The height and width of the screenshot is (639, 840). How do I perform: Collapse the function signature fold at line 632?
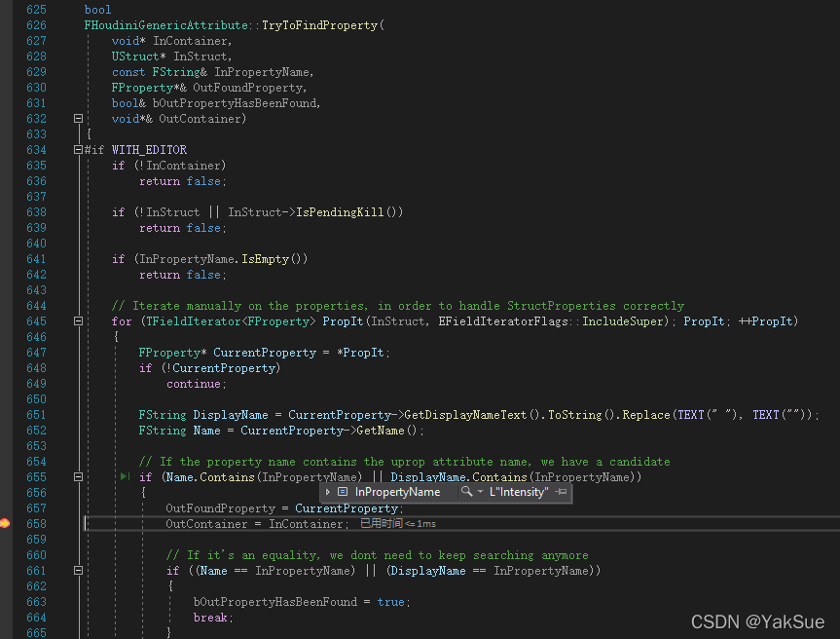coord(78,119)
